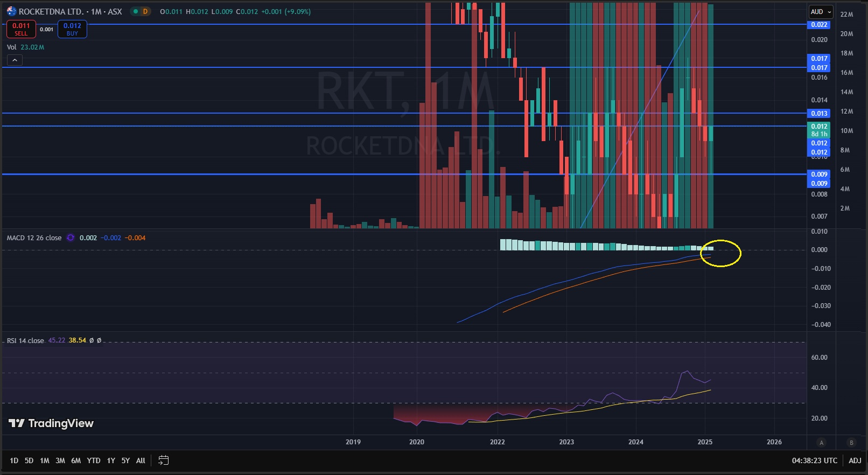Click the RSI value 45.22

click(x=57, y=340)
